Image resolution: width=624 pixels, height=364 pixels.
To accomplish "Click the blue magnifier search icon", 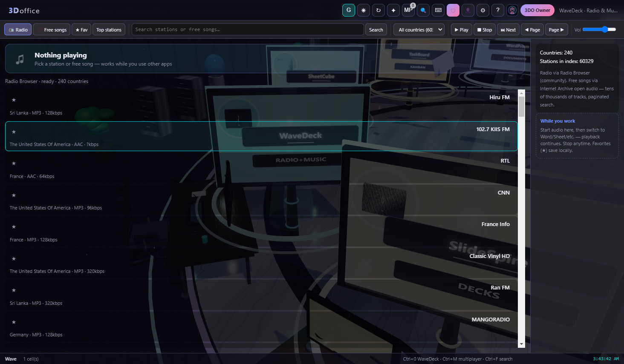I will (423, 10).
